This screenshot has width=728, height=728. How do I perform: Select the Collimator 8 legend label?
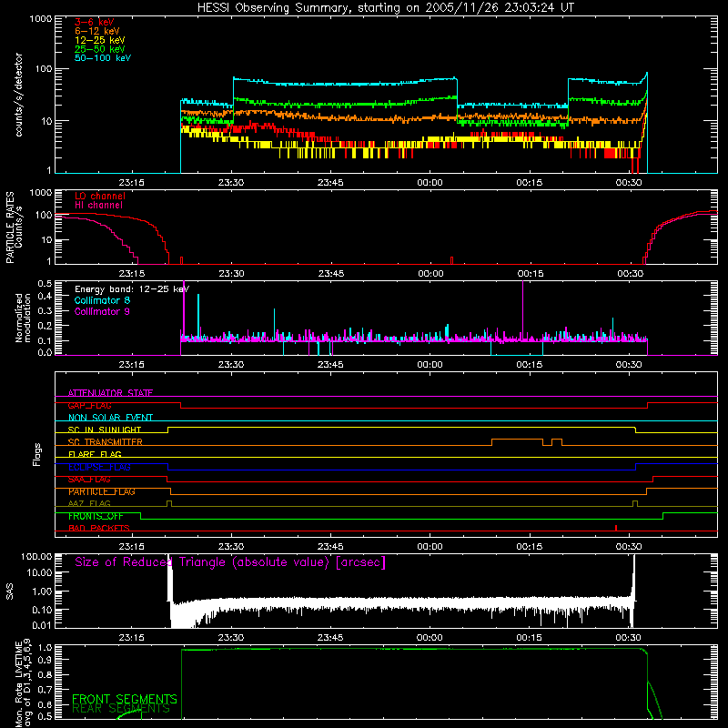click(102, 300)
